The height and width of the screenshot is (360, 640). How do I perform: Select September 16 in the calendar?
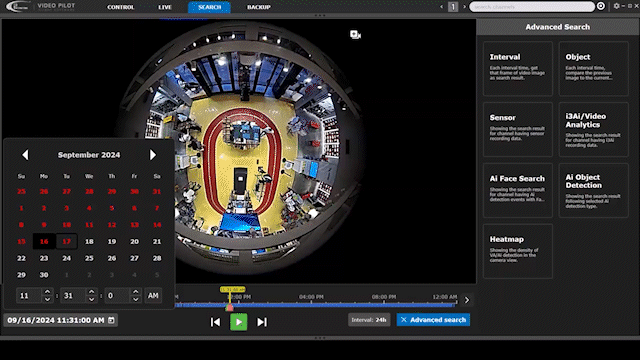click(44, 242)
